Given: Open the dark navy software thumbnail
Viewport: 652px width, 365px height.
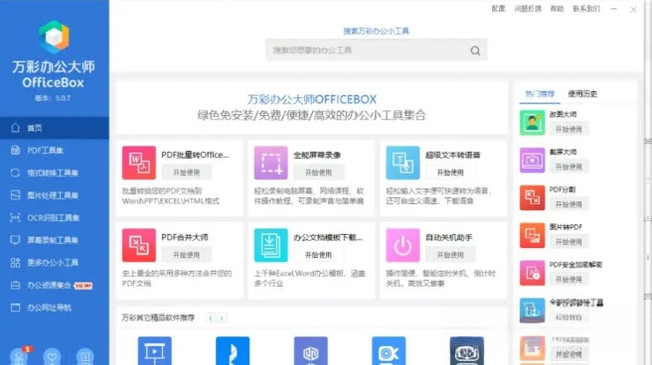Looking at the screenshot, I should pos(467,351).
